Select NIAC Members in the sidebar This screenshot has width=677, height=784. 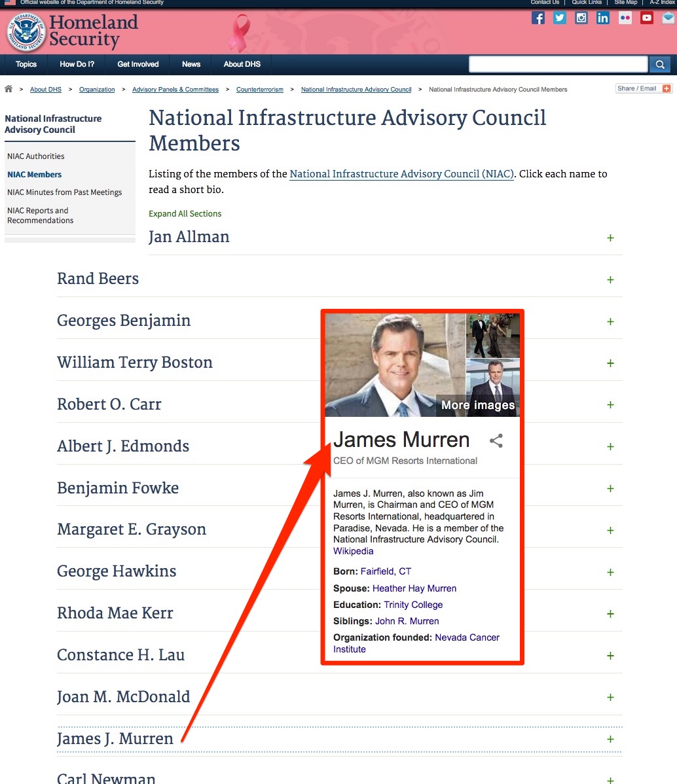pos(35,175)
